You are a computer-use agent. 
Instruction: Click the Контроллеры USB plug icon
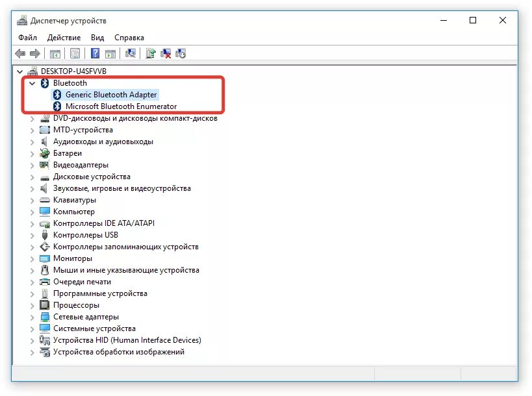point(45,235)
